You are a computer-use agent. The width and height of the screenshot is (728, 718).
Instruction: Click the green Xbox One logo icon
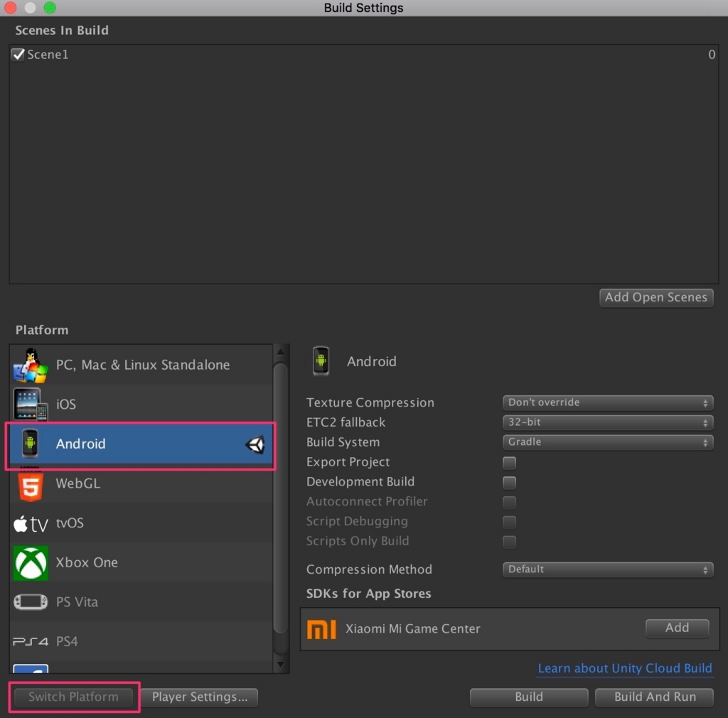point(31,563)
